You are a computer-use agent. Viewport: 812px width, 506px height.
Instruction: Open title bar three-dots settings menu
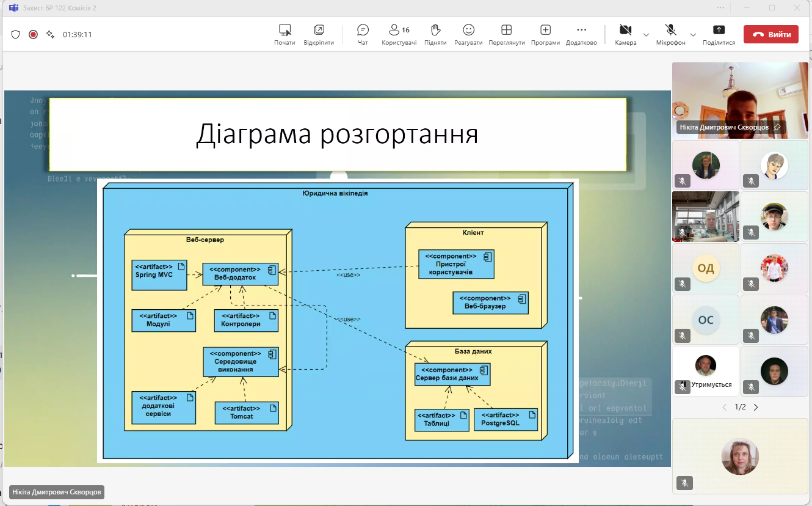[722, 8]
